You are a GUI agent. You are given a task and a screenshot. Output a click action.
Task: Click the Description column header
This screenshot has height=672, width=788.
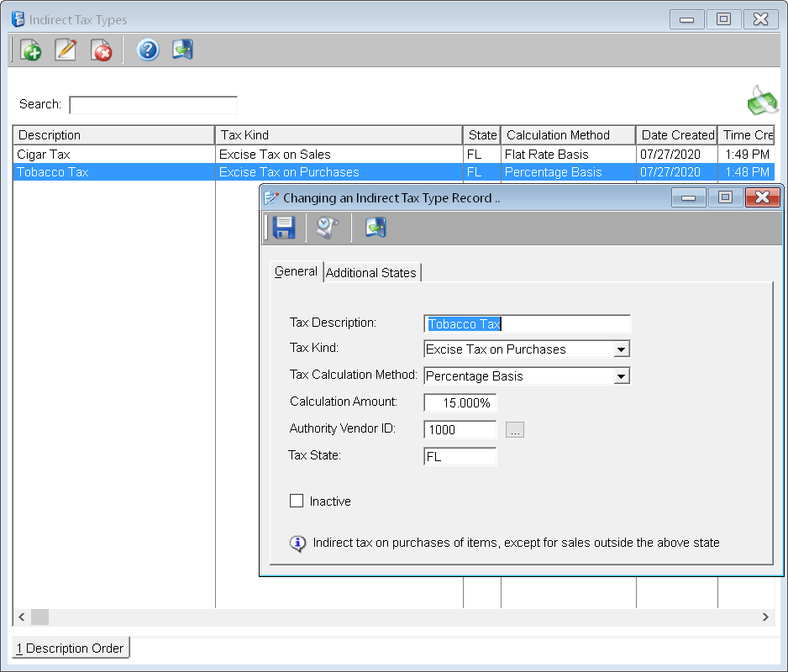[x=113, y=134]
